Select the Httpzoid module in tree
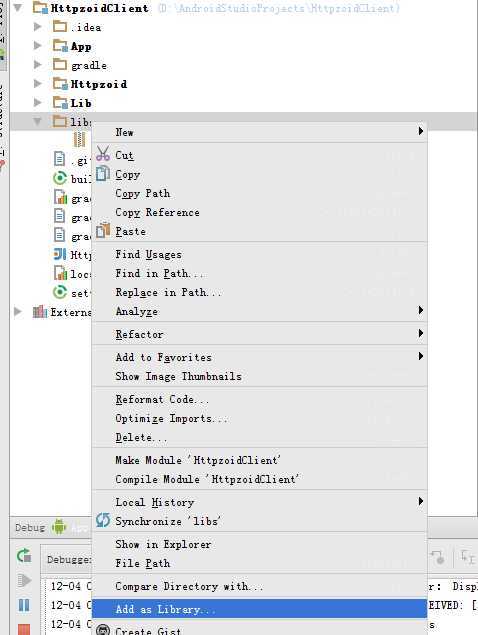This screenshot has height=635, width=478. pos(98,84)
